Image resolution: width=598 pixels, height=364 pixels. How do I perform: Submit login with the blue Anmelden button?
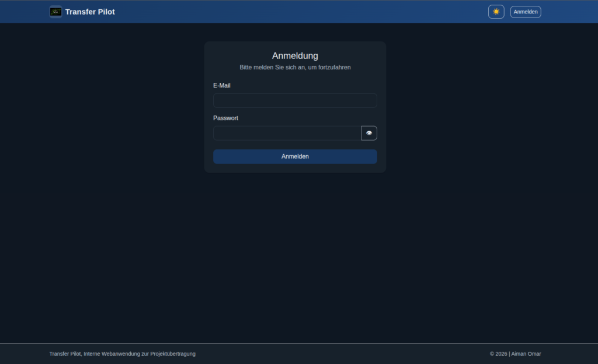pos(295,156)
